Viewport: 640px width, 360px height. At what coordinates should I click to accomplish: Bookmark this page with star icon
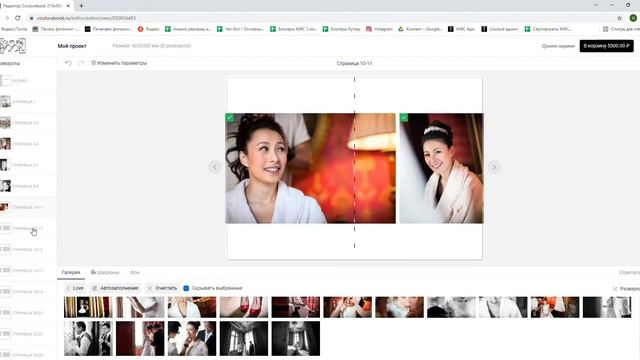(x=619, y=18)
